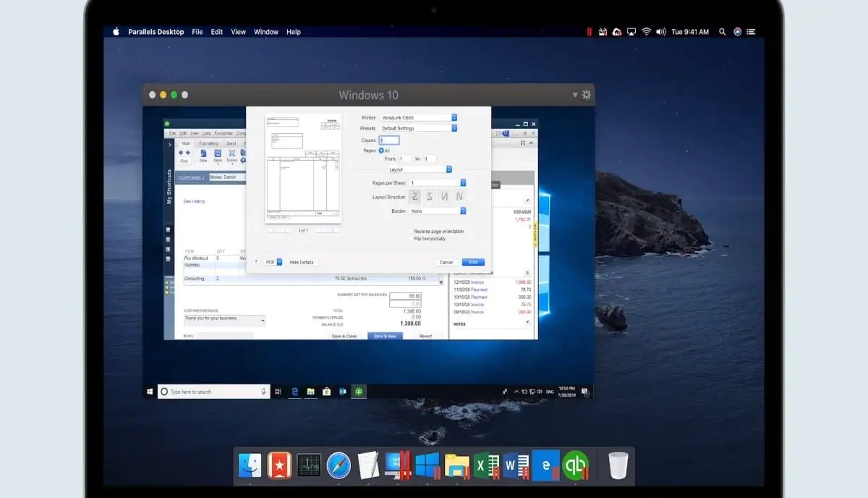Image resolution: width=868 pixels, height=498 pixels.
Task: Launch Excel from the dock
Action: click(x=486, y=465)
